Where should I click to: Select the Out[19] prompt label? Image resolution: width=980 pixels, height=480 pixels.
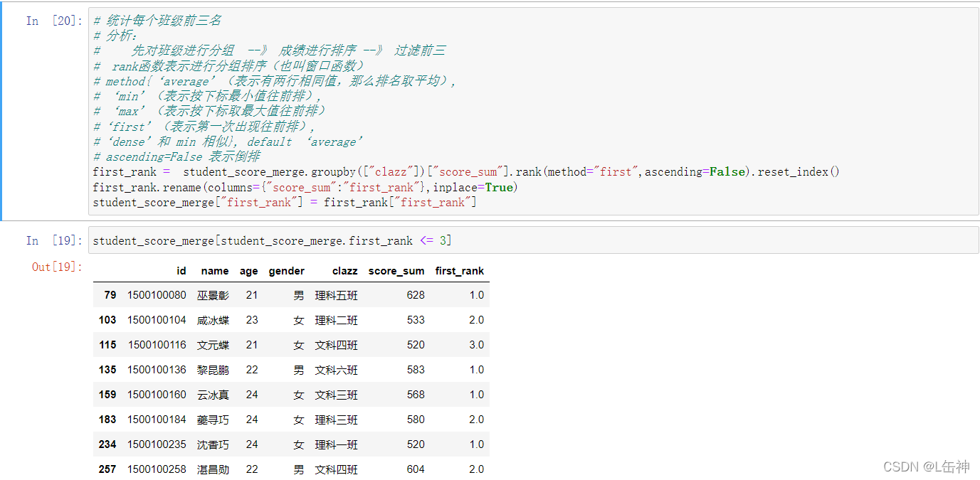57,267
